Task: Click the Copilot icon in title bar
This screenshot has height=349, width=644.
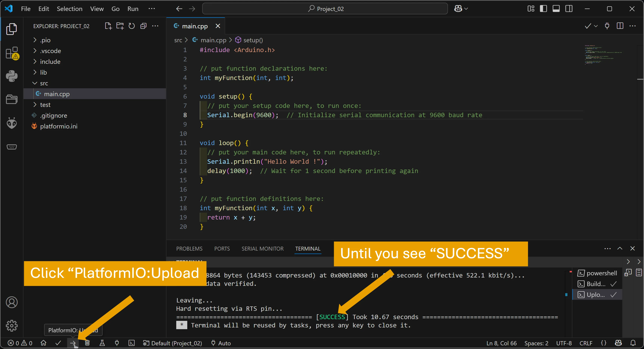Action: [x=458, y=9]
